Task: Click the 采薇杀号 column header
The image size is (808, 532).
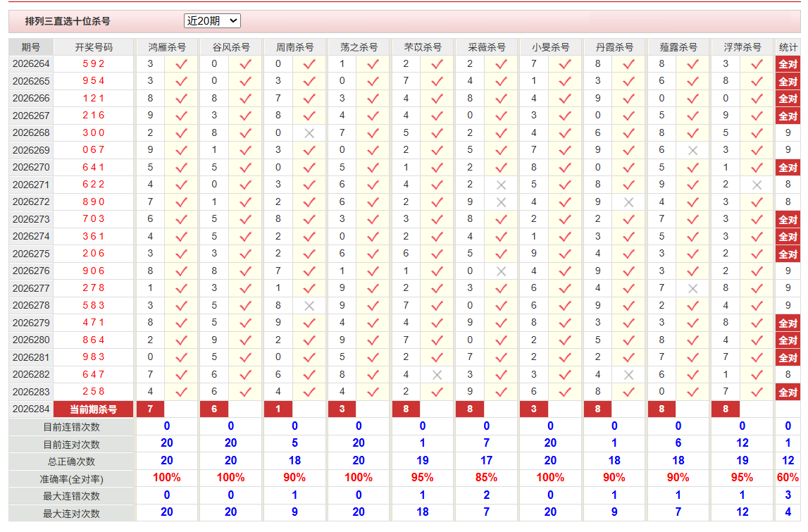Action: pos(487,47)
